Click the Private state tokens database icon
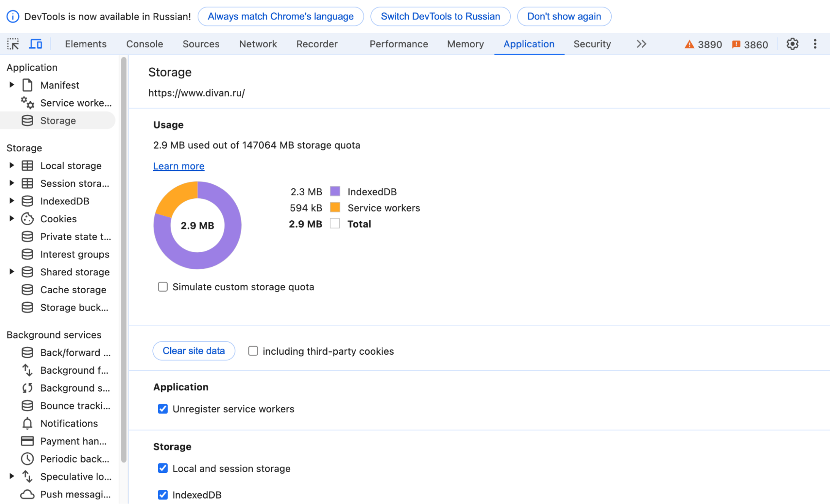Screen dimensions: 830x504 [x=27, y=237]
